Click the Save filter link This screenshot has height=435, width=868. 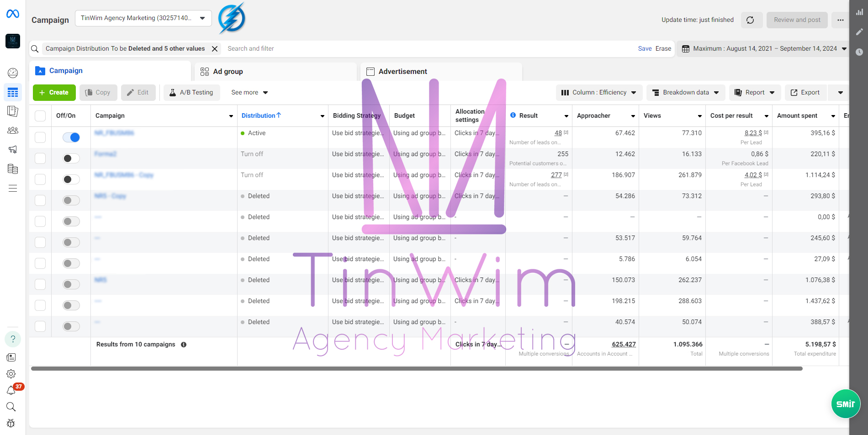pyautogui.click(x=645, y=49)
